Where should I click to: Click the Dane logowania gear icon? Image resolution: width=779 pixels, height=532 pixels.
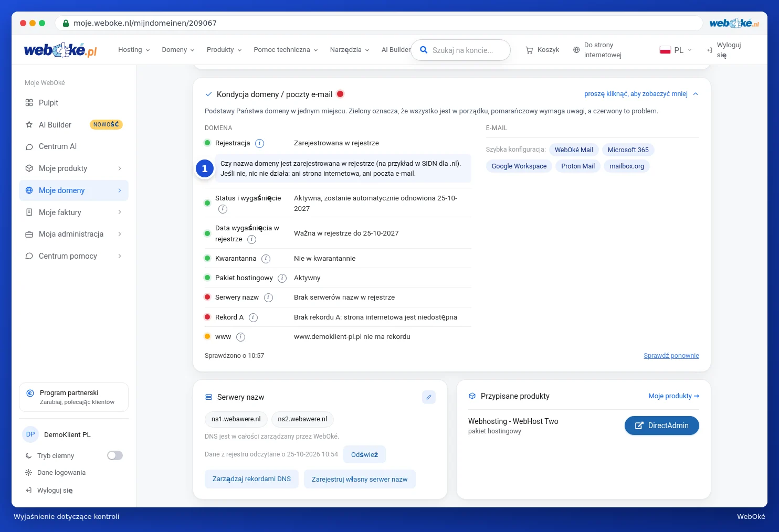click(x=29, y=473)
